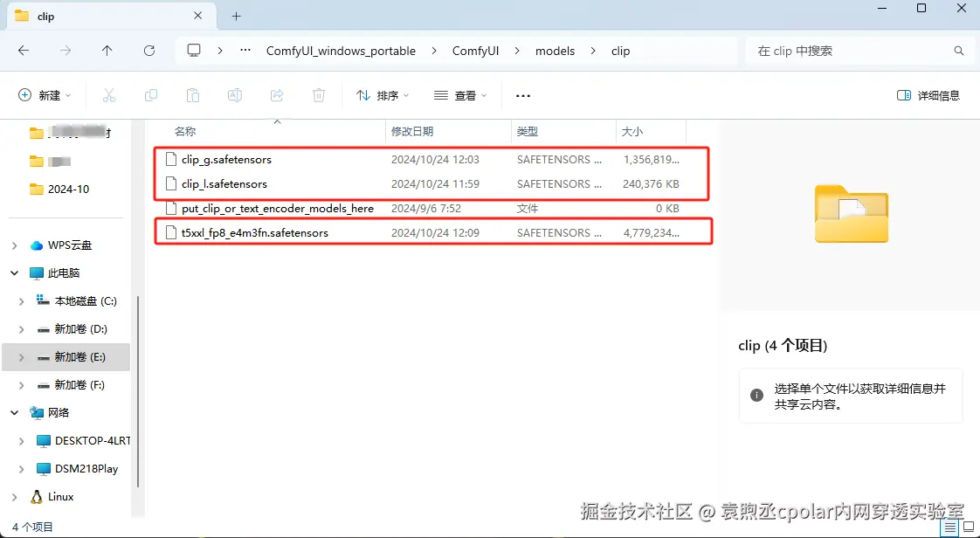Open the see-more ellipsis menu in toolbar
This screenshot has width=980, height=538.
tap(522, 95)
